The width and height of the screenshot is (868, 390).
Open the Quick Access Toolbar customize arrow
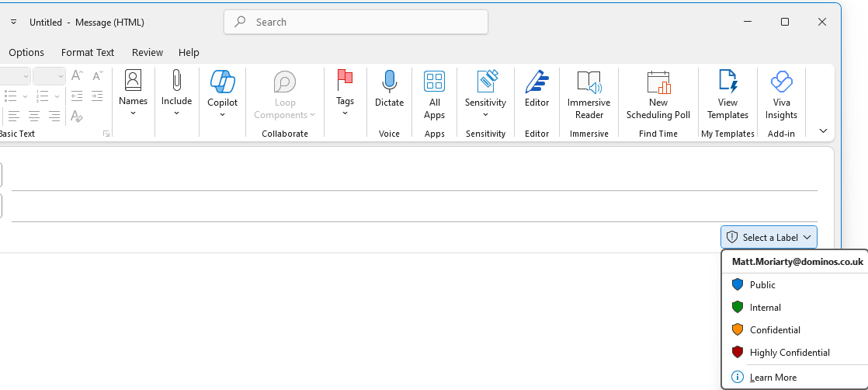14,23
